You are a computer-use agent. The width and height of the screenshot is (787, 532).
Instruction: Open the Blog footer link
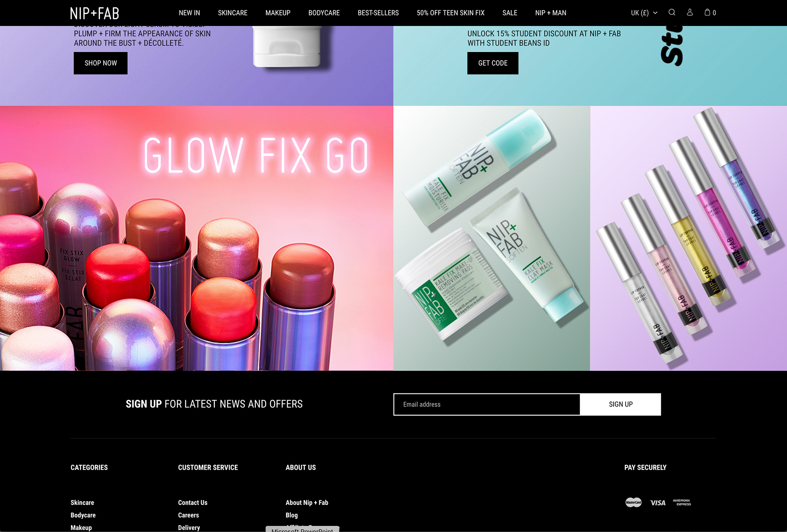tap(292, 515)
